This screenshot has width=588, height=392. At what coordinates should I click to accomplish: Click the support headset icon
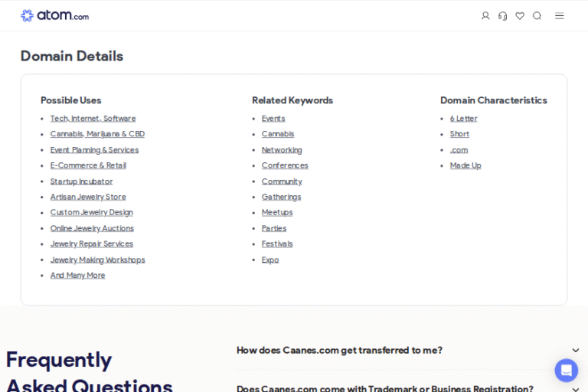point(502,16)
